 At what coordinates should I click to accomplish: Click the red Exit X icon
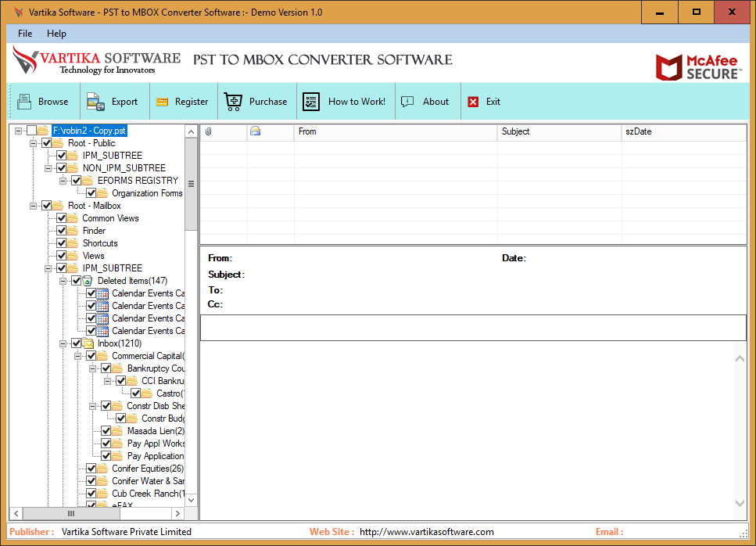point(474,102)
